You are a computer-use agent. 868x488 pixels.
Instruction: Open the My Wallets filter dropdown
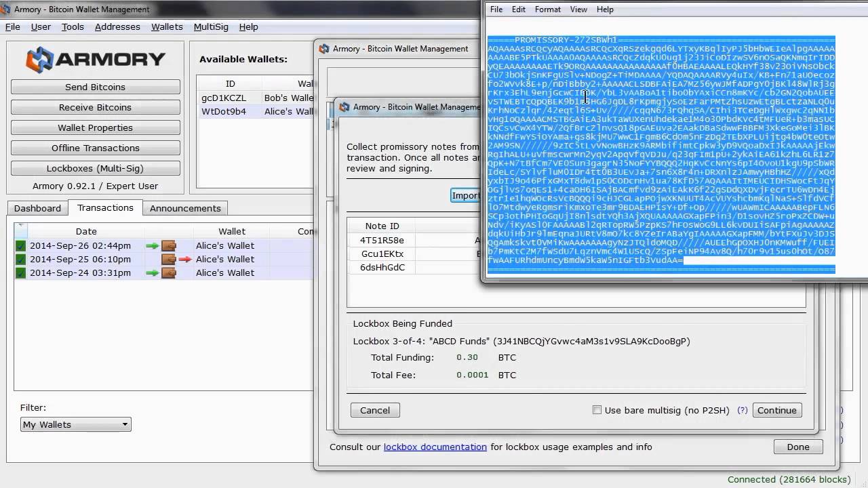[x=76, y=424]
